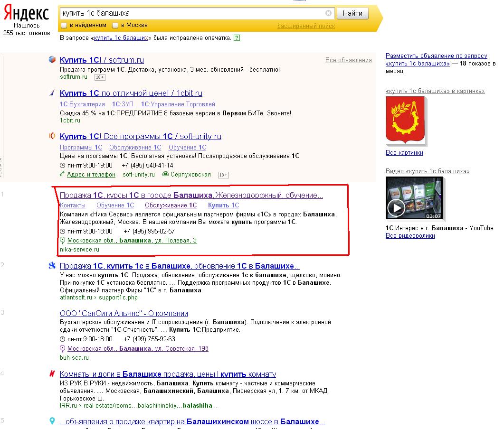Open '1С:Управление Торговлей' sitelink

pos(178,104)
